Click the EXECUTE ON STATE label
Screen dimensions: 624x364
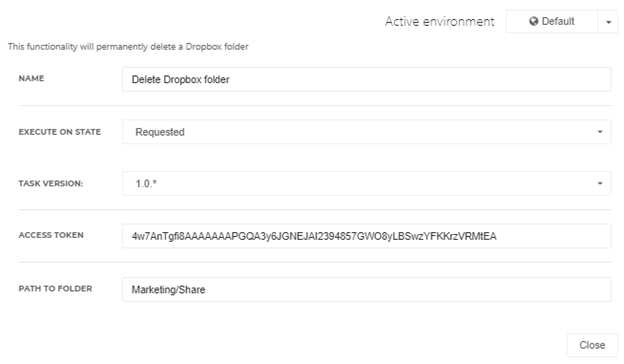tap(60, 132)
